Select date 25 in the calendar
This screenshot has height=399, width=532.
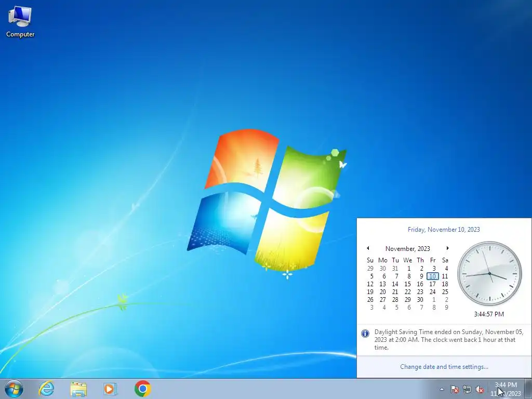pos(445,292)
